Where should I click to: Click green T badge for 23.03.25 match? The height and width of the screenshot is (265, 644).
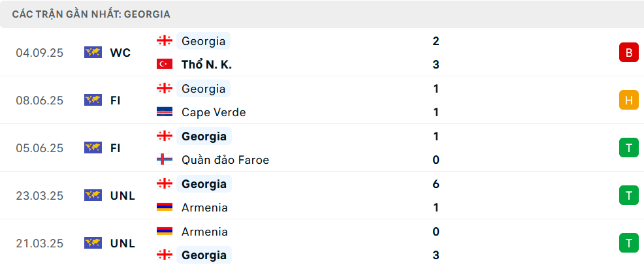[628, 196]
